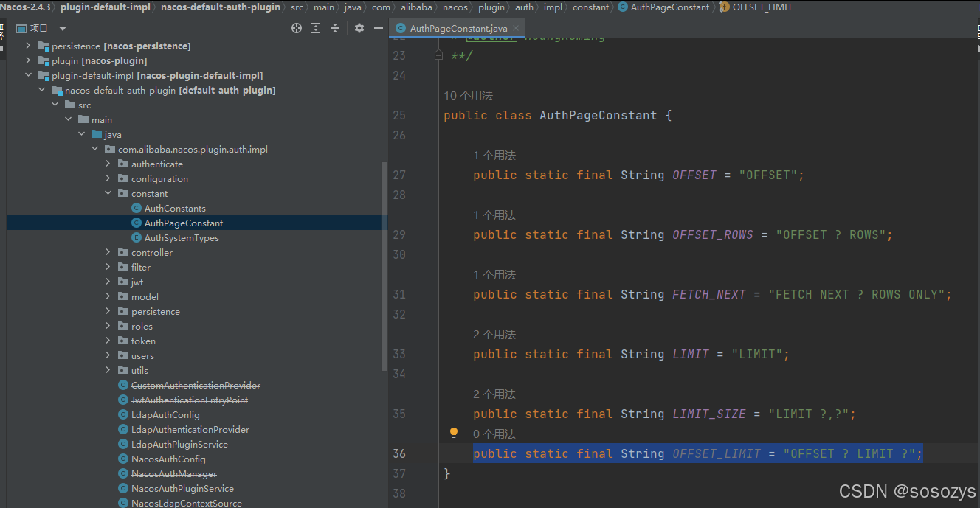Expand the persistence [nacos-persistence] module
Screen dimensions: 980x508
pyautogui.click(x=29, y=46)
